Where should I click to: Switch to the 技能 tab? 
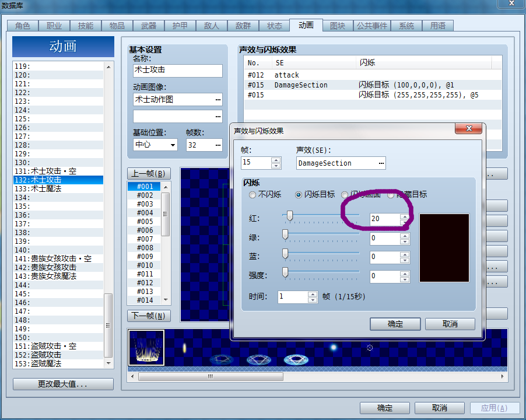click(x=86, y=26)
